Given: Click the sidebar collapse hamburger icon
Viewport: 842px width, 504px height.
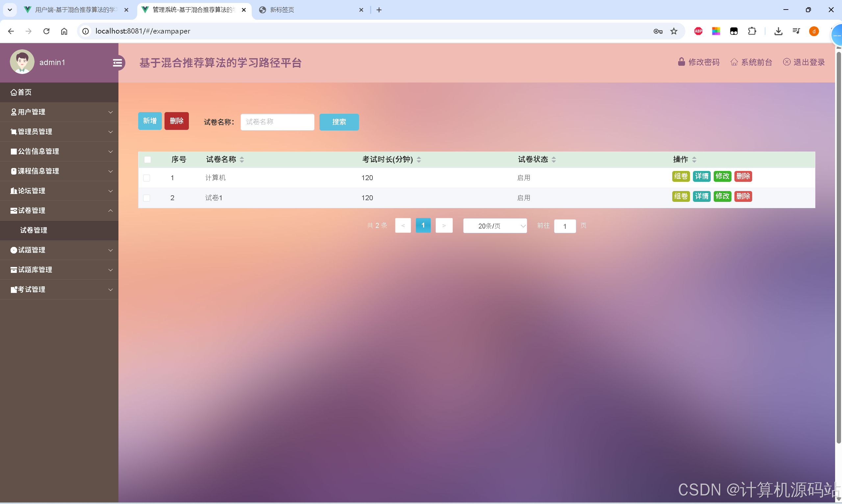Looking at the screenshot, I should tap(118, 62).
